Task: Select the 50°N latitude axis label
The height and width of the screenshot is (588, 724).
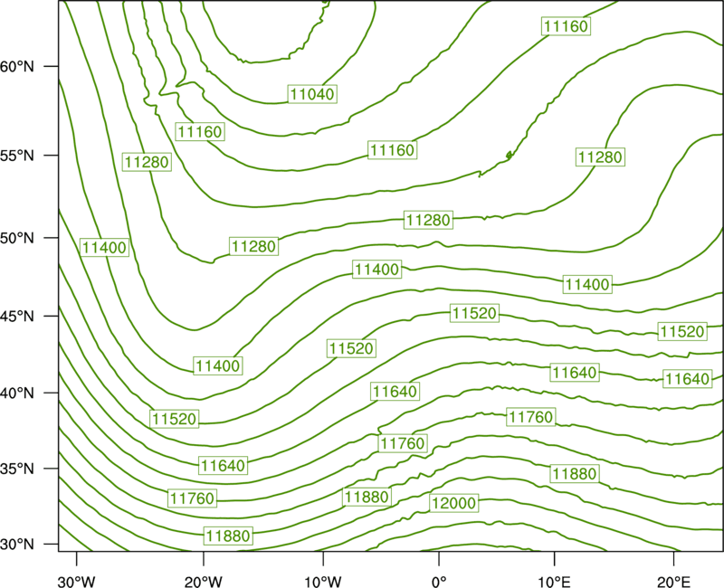Action: [x=17, y=238]
